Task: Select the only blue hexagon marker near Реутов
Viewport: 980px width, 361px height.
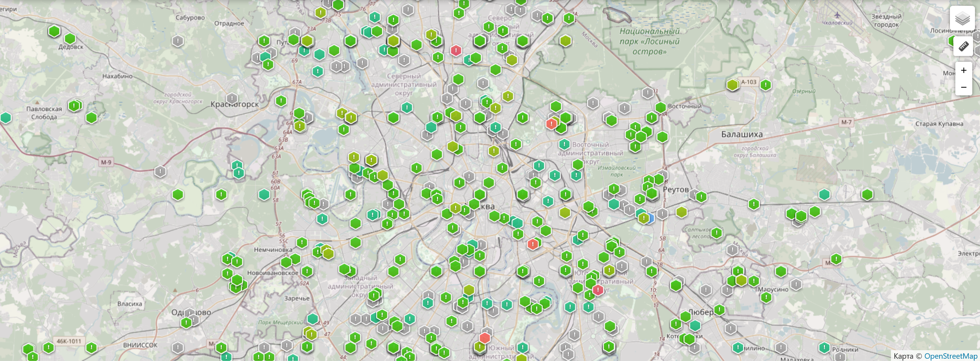Action: tap(650, 218)
